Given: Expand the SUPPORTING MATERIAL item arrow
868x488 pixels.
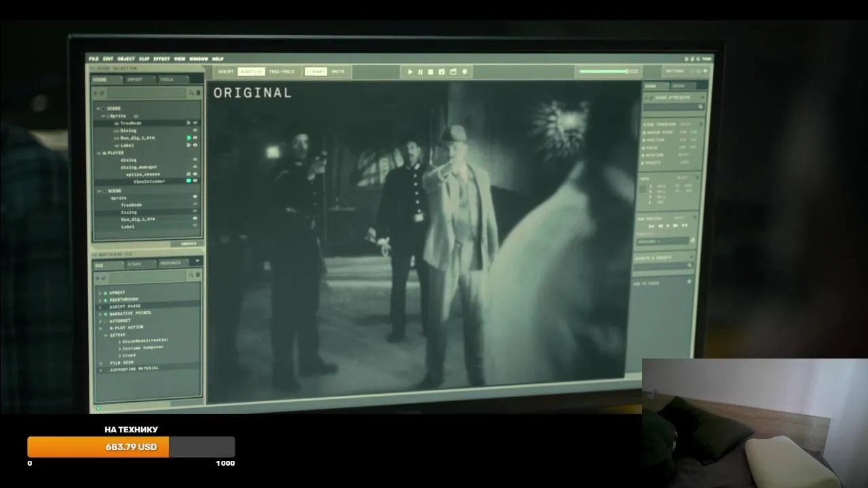Looking at the screenshot, I should pos(100,370).
